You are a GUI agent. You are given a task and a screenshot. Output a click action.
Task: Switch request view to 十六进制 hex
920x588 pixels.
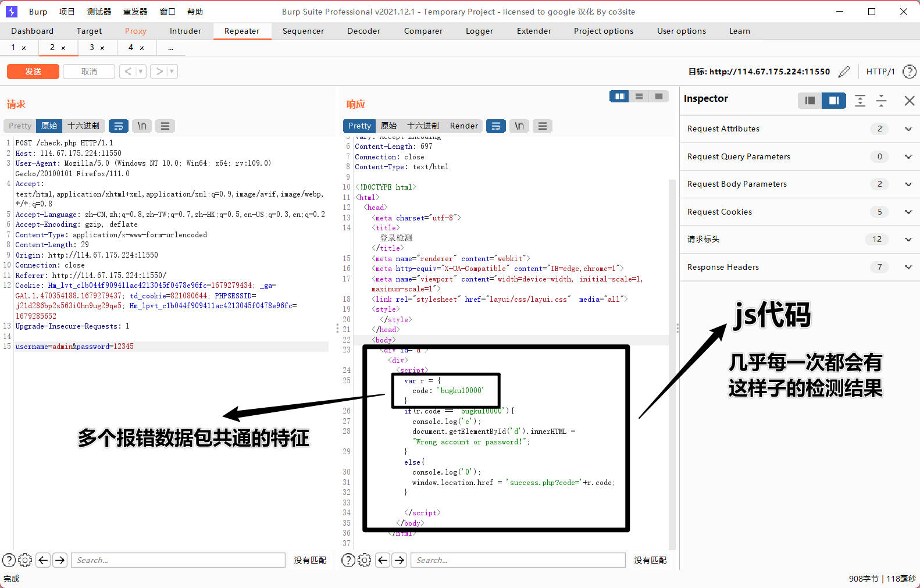tap(83, 126)
